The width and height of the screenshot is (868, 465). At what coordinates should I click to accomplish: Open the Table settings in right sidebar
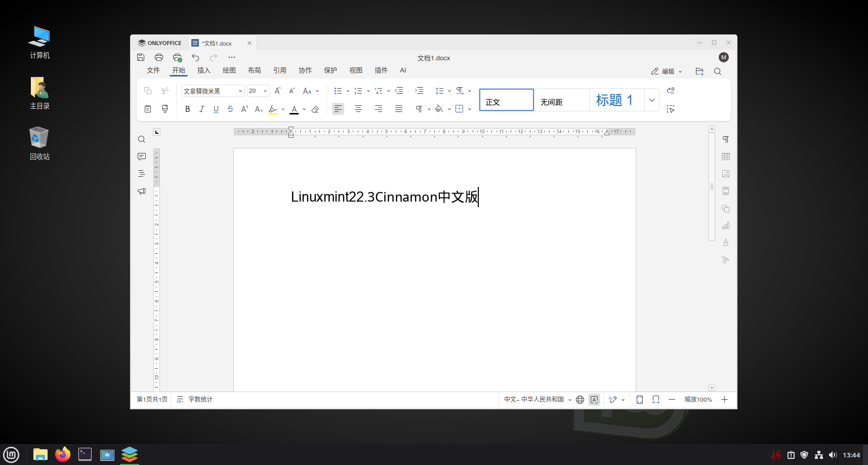point(726,157)
